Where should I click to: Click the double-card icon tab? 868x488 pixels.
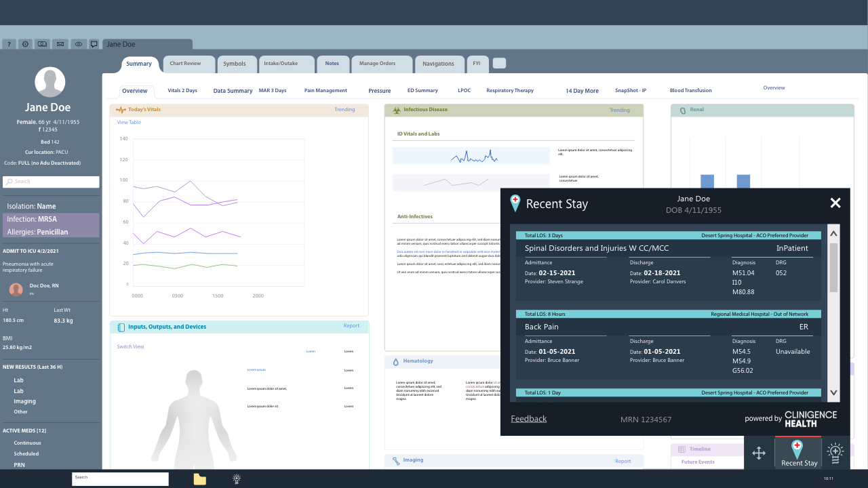click(43, 44)
